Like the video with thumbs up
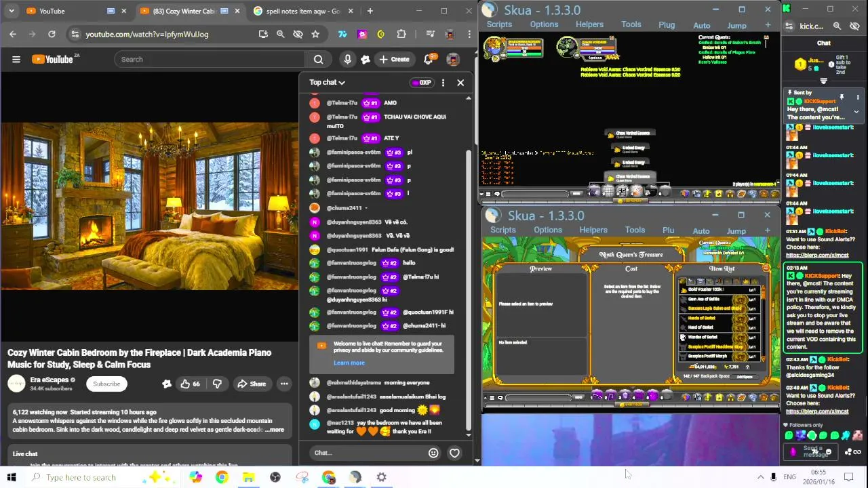The height and width of the screenshot is (488, 868). [x=190, y=384]
